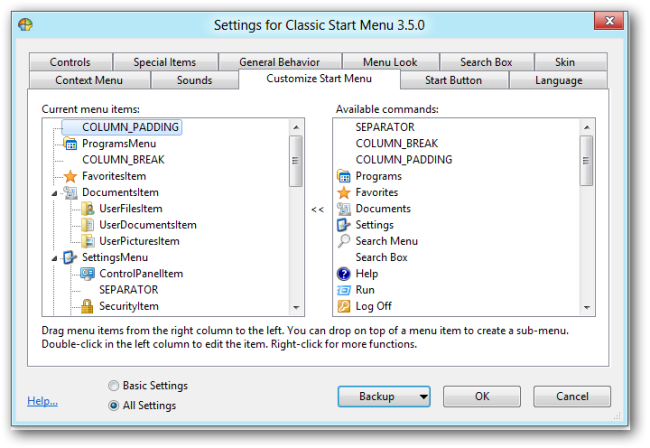The width and height of the screenshot is (650, 448).
Task: Switch to the Language tab
Action: [558, 80]
